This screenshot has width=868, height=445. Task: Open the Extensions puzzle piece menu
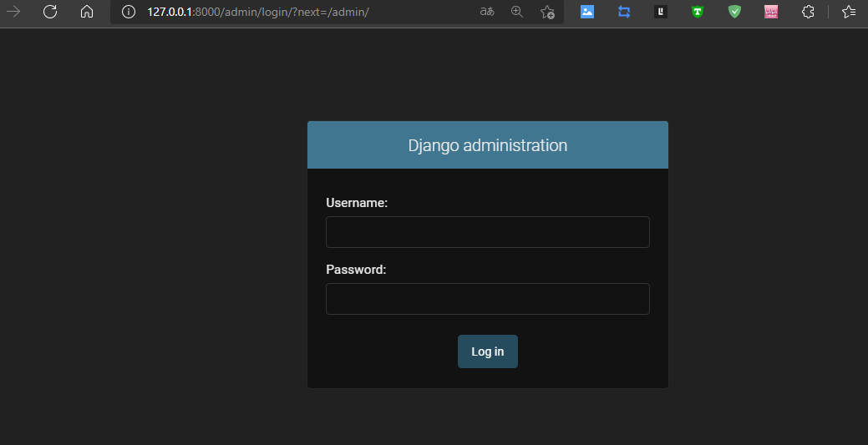click(x=808, y=12)
